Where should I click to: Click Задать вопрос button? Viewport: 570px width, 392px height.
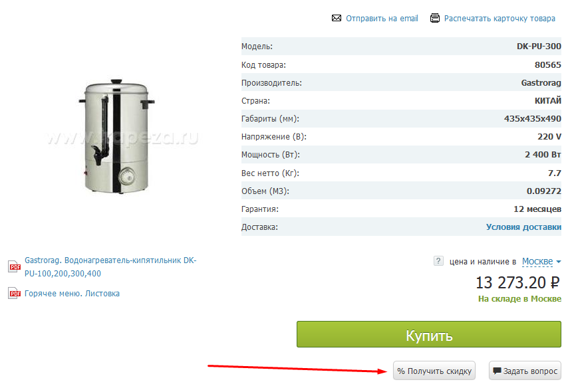pos(525,371)
